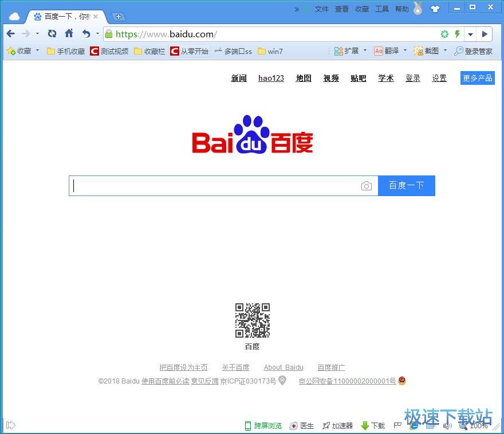The image size is (504, 434).
Task: Click the green compatibility mode icon
Action: 444,34
